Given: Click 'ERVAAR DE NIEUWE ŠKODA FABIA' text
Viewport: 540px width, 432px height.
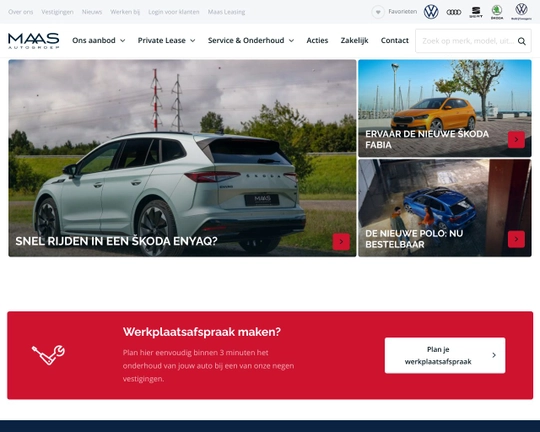Looking at the screenshot, I should coord(427,140).
